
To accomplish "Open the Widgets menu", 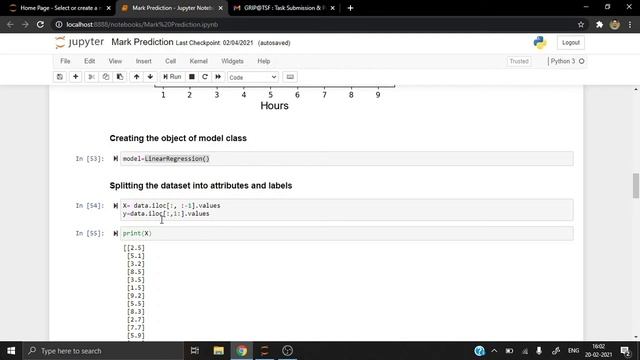I will 232,61.
